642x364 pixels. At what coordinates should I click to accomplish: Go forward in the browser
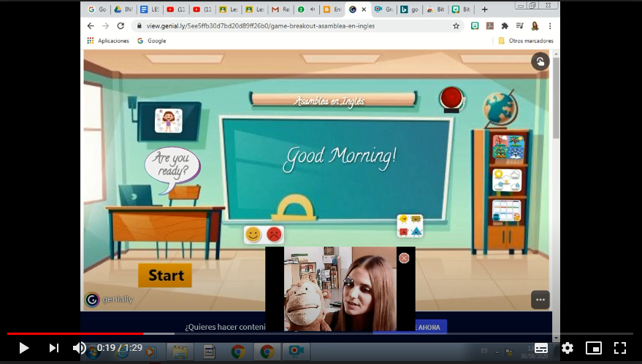click(106, 26)
